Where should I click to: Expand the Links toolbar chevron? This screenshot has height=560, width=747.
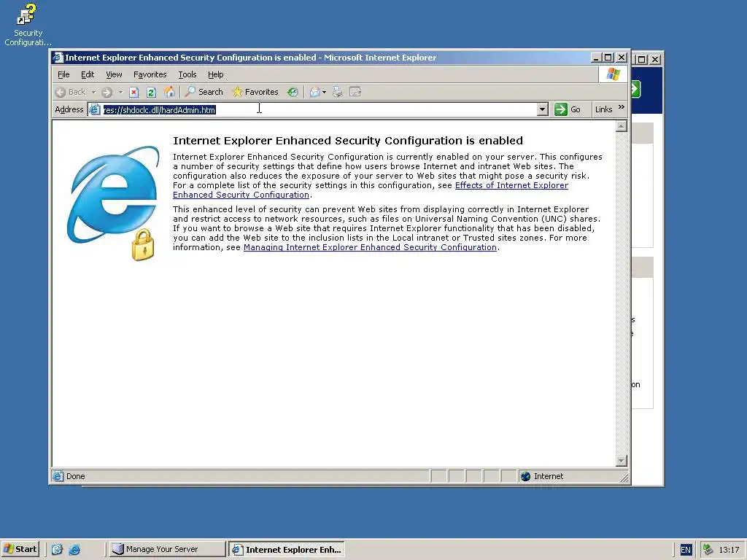click(x=622, y=107)
